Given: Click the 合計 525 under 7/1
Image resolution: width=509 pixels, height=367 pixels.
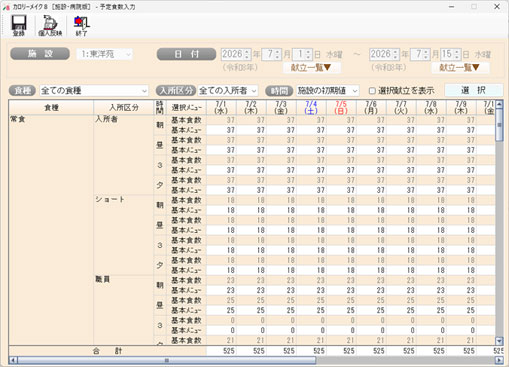Looking at the screenshot, I should click(221, 351).
